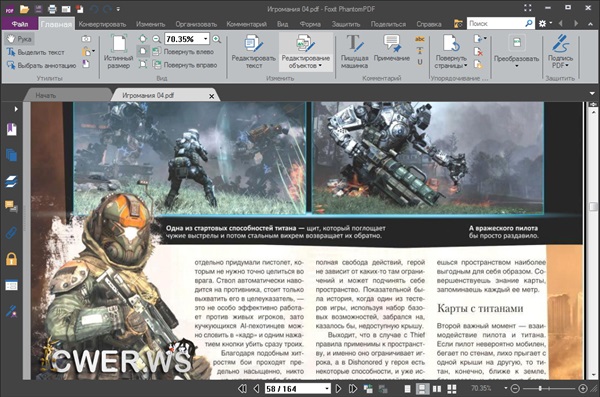Screen dimensions: 600x397
Task: Send the document by email using the envelope icon
Action: point(66,8)
